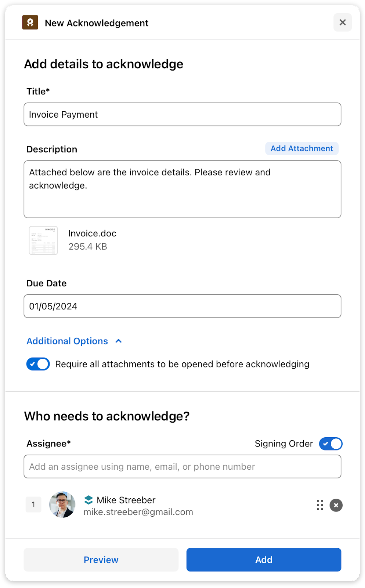Open the Due Date field picker
This screenshot has width=365, height=588.
182,306
